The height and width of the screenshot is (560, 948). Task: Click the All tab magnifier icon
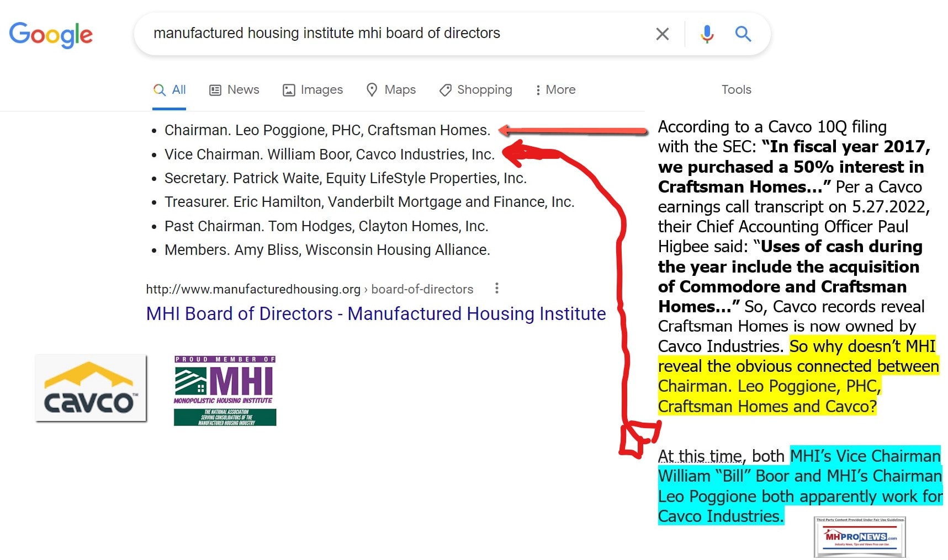tap(160, 90)
